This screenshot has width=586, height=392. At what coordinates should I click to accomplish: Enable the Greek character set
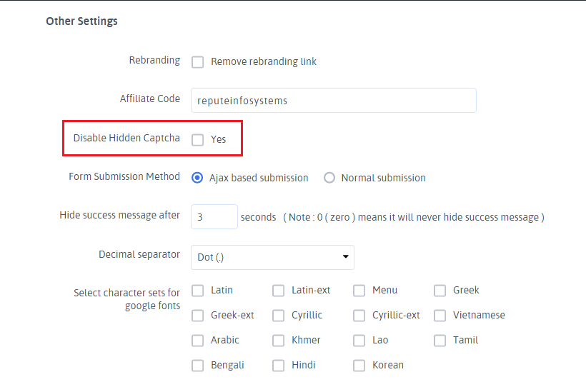[x=440, y=291]
